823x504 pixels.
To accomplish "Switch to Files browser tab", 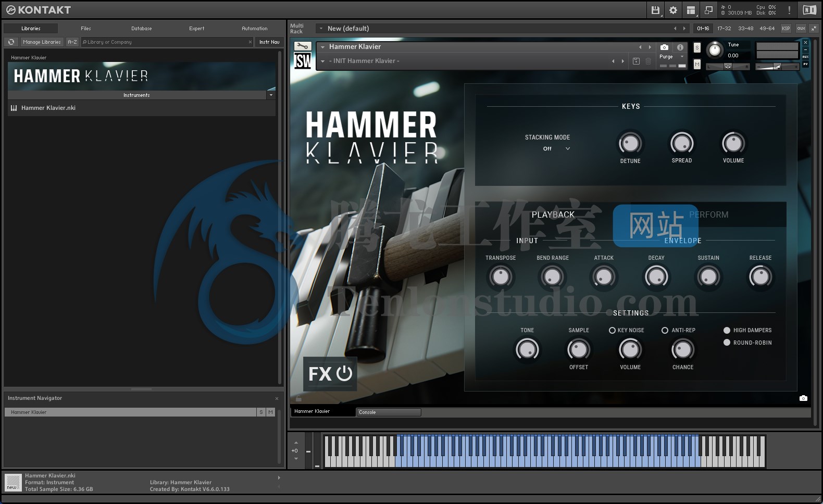I will coord(86,29).
